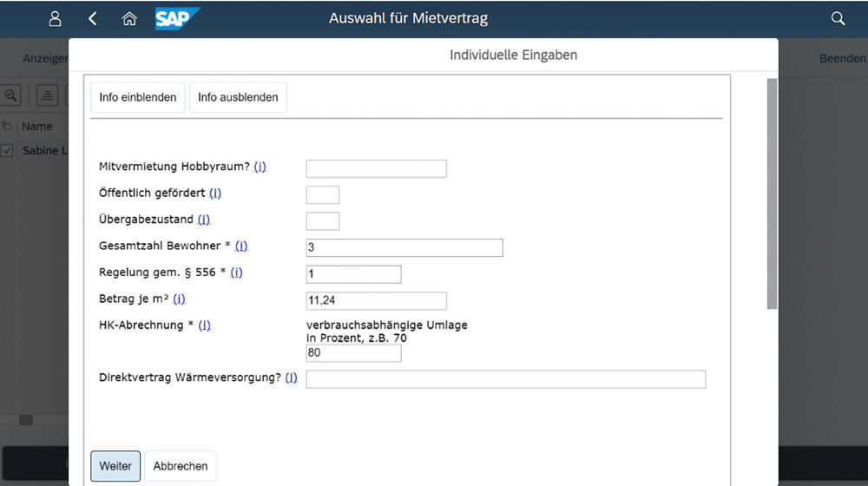Click the SAP logo

[177, 18]
